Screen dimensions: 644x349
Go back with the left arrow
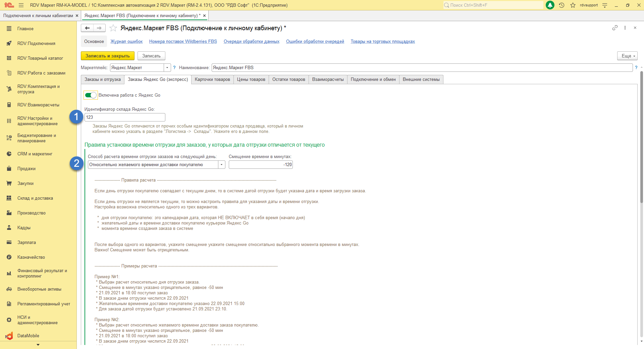pyautogui.click(x=87, y=28)
